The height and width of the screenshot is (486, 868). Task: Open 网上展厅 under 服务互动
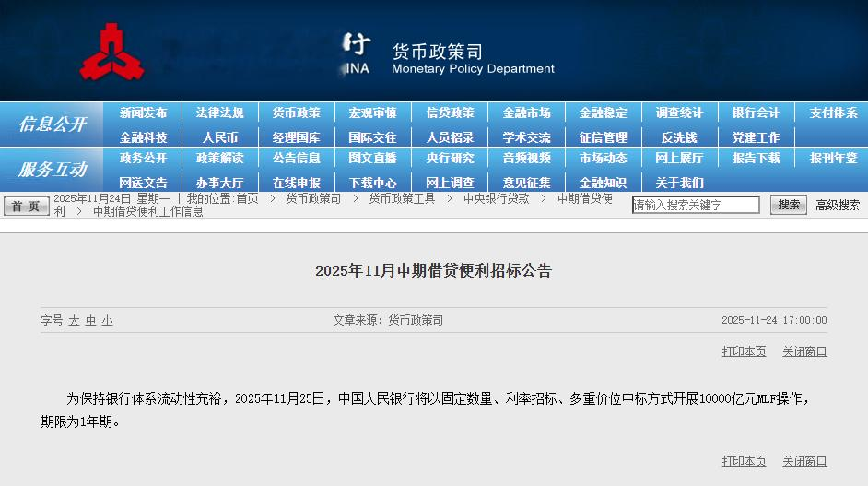(x=679, y=158)
